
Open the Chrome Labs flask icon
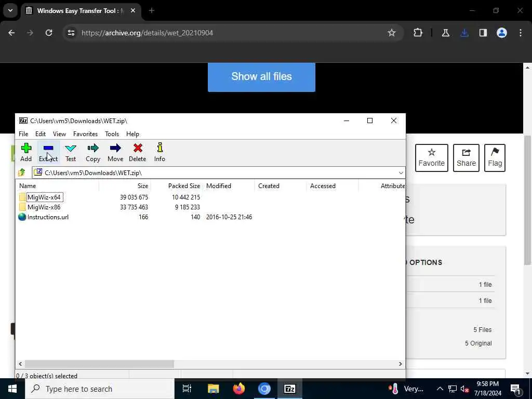(446, 33)
